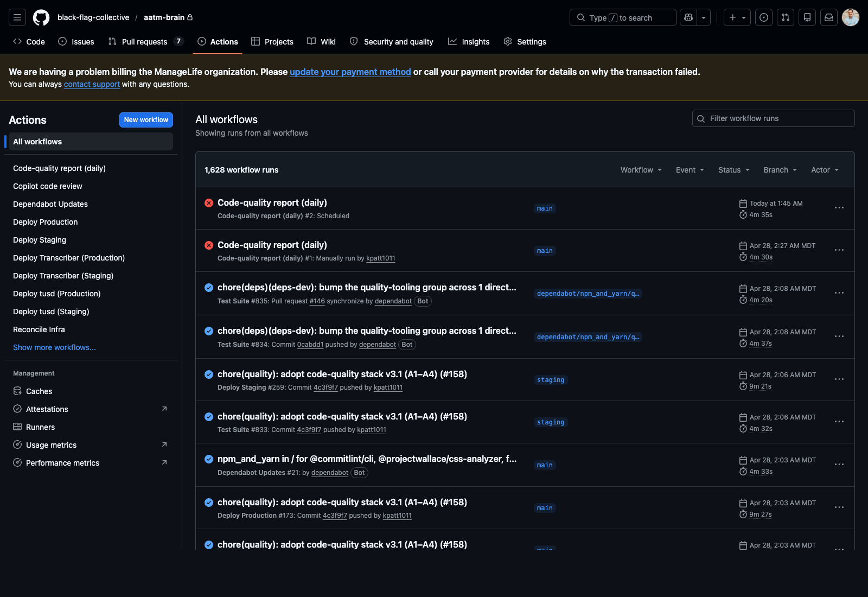Open the update your payment method link
Screen dimensions: 868x597
tap(350, 72)
